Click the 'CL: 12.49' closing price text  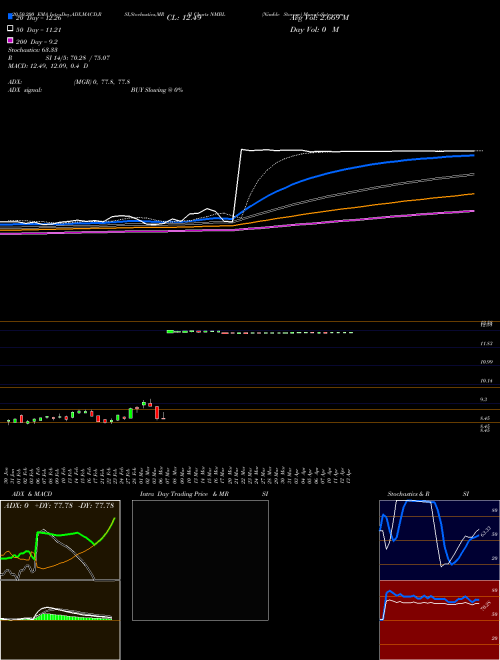tap(184, 18)
